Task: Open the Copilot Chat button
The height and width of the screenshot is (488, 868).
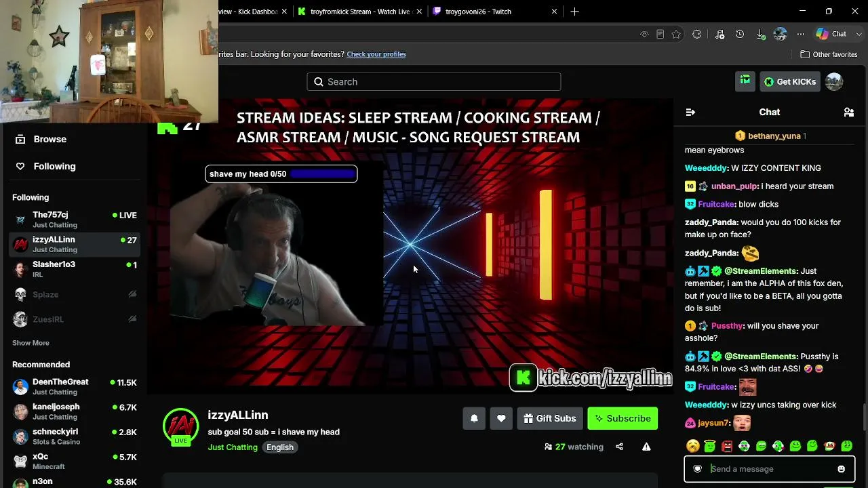Action: (x=831, y=34)
